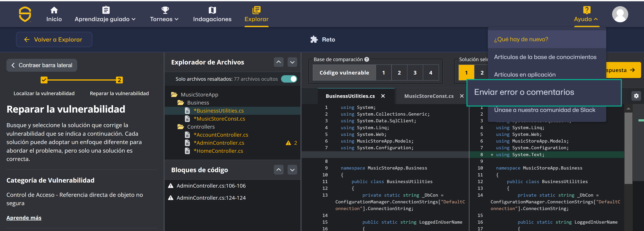Close MusicStoreConst.cs tab
This screenshot has width=644, height=231.
462,96
